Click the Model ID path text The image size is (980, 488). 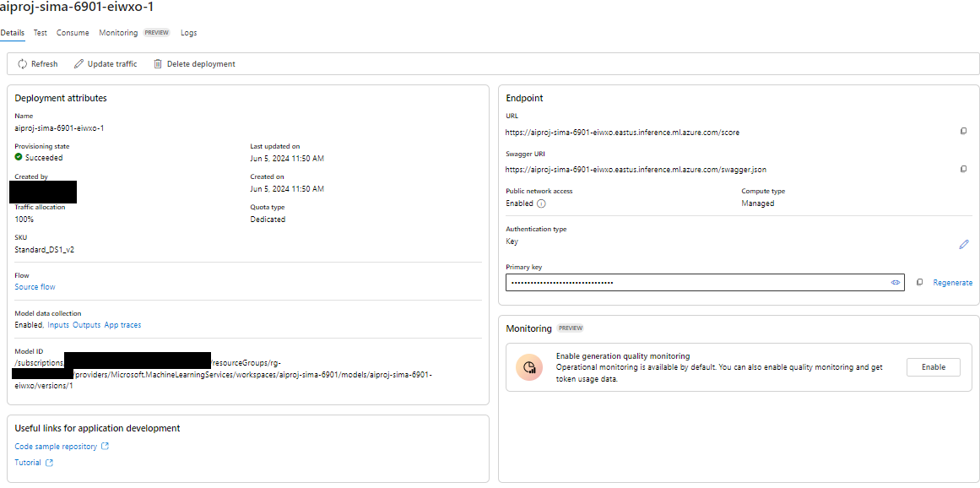pos(223,374)
